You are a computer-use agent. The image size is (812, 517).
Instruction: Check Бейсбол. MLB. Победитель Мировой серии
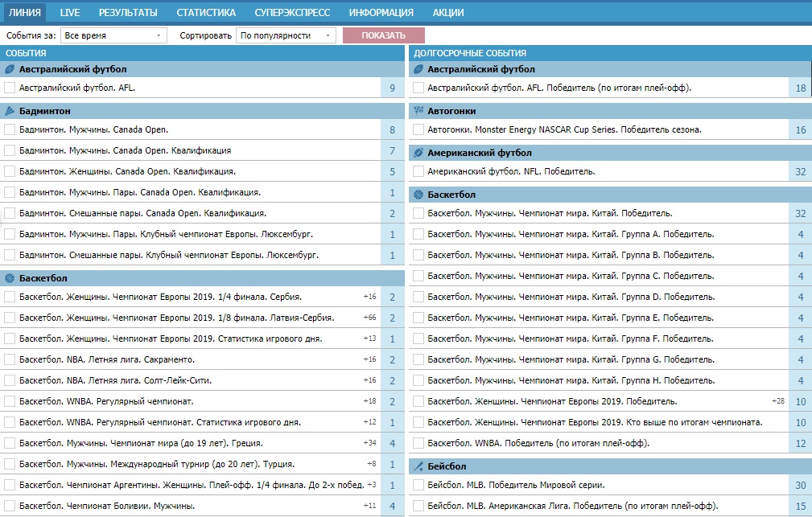pyautogui.click(x=418, y=486)
